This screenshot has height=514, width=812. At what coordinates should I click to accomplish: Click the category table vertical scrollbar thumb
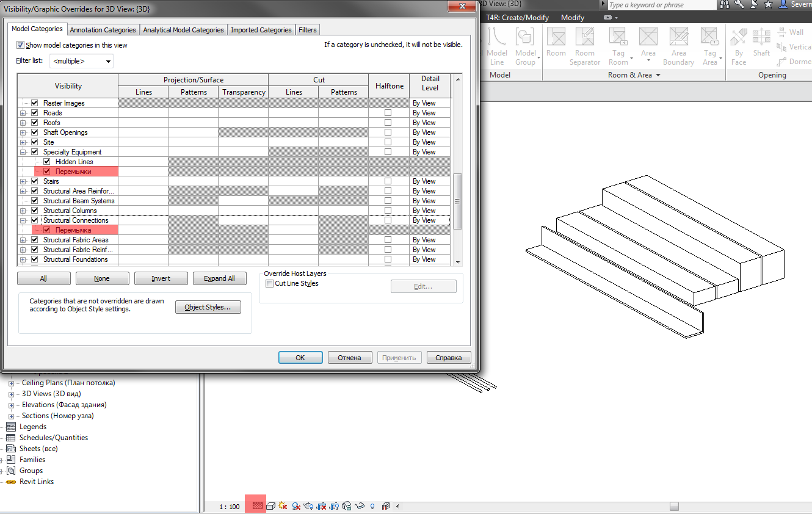(458, 201)
